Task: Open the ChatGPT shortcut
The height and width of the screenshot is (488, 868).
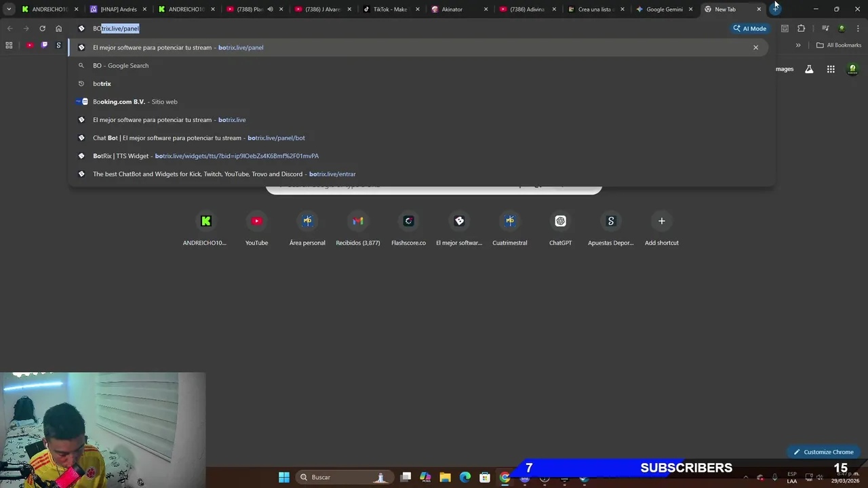Action: [560, 229]
